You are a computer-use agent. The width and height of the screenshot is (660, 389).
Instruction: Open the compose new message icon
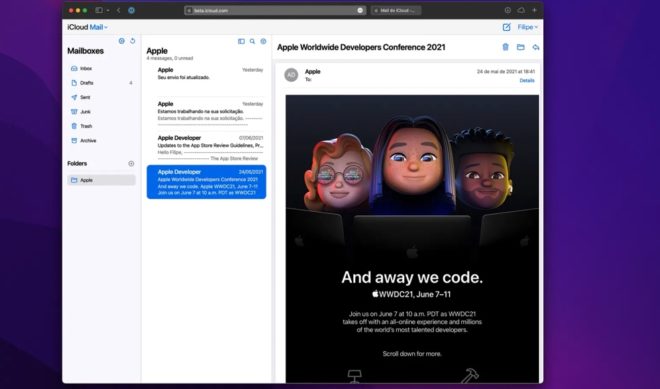506,27
